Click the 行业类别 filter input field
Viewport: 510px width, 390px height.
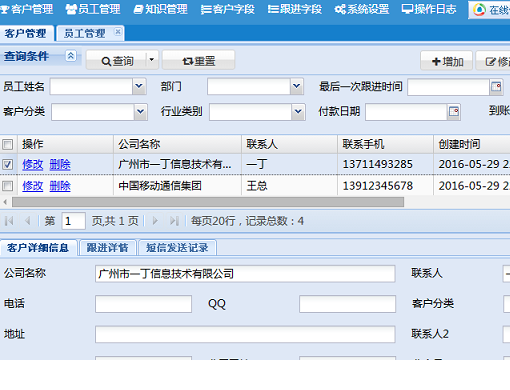[251, 112]
